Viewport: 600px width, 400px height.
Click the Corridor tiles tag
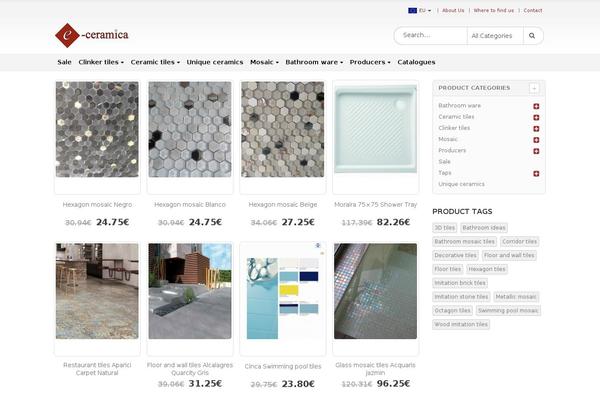pyautogui.click(x=520, y=242)
